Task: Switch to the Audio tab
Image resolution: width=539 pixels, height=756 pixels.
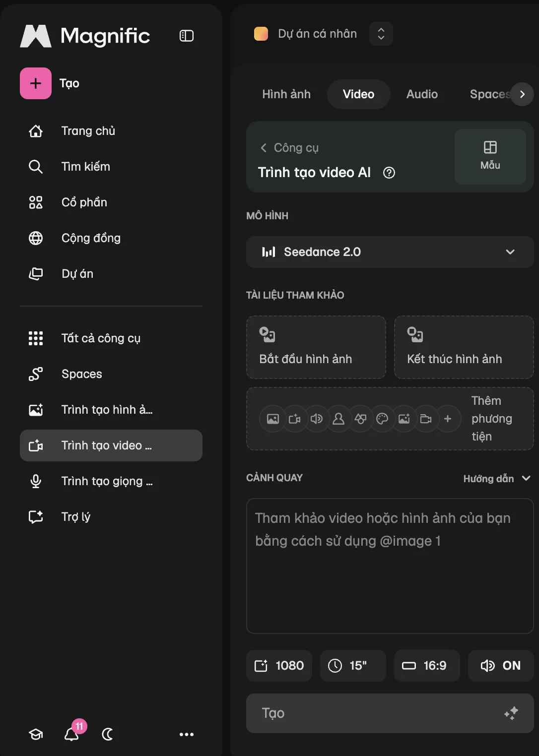Action: (x=422, y=94)
